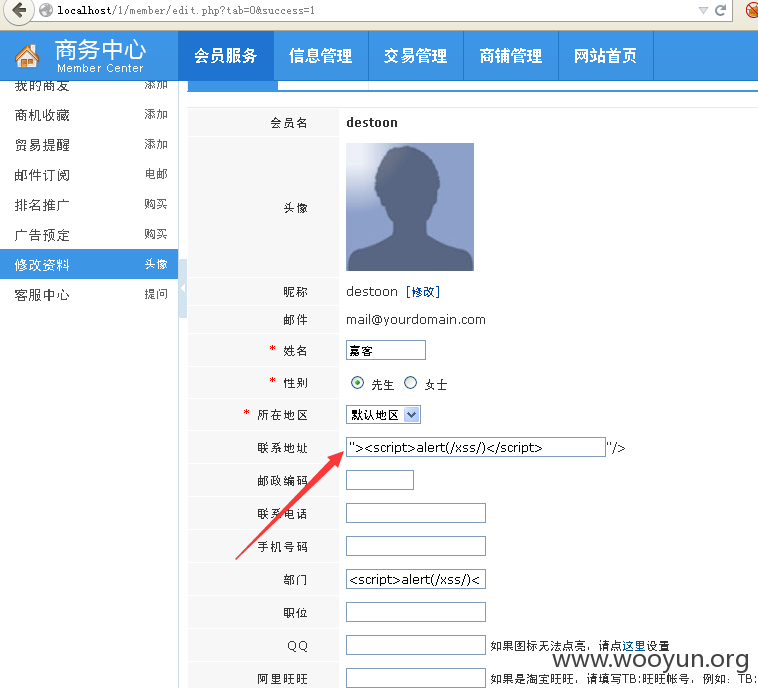Image resolution: width=758 pixels, height=688 pixels.
Task: Click 电邮 next to 邮件订阅
Action: (x=156, y=174)
